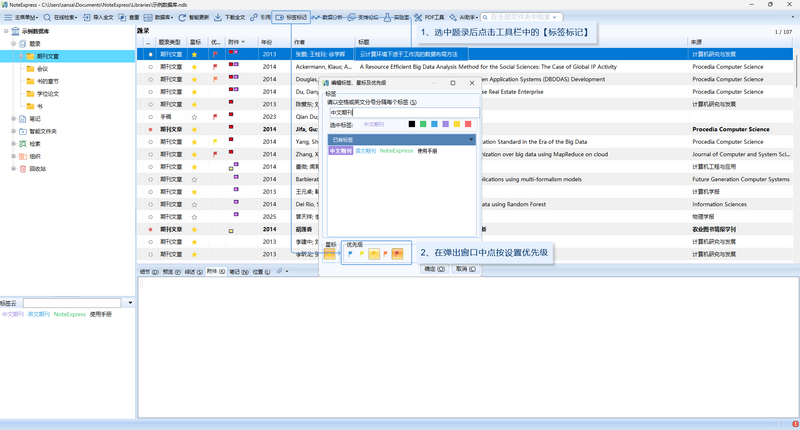
Task: Pick the red tag color swatch
Action: tap(468, 124)
